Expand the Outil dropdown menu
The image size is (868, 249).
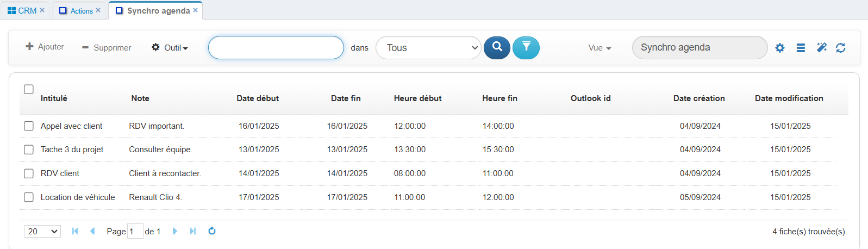tap(170, 48)
